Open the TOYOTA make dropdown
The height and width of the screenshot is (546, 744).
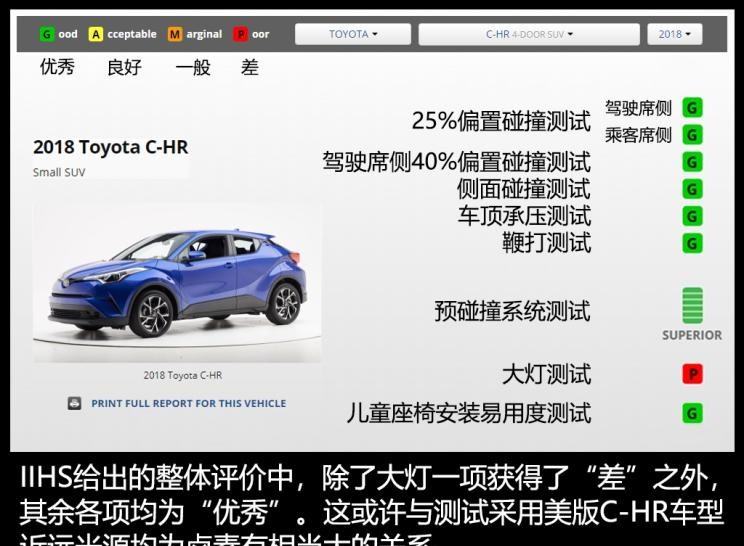pyautogui.click(x=353, y=34)
